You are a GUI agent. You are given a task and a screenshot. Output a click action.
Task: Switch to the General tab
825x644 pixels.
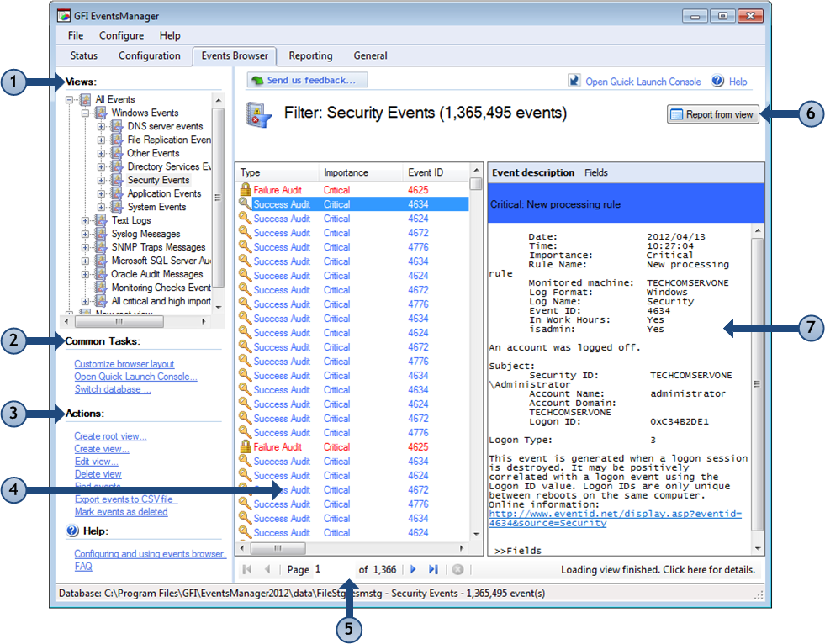370,55
